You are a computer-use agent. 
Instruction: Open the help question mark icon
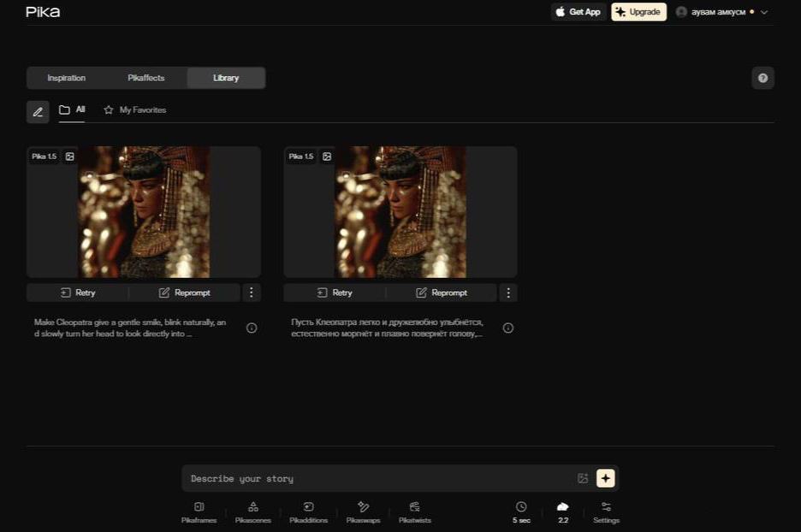pos(762,78)
